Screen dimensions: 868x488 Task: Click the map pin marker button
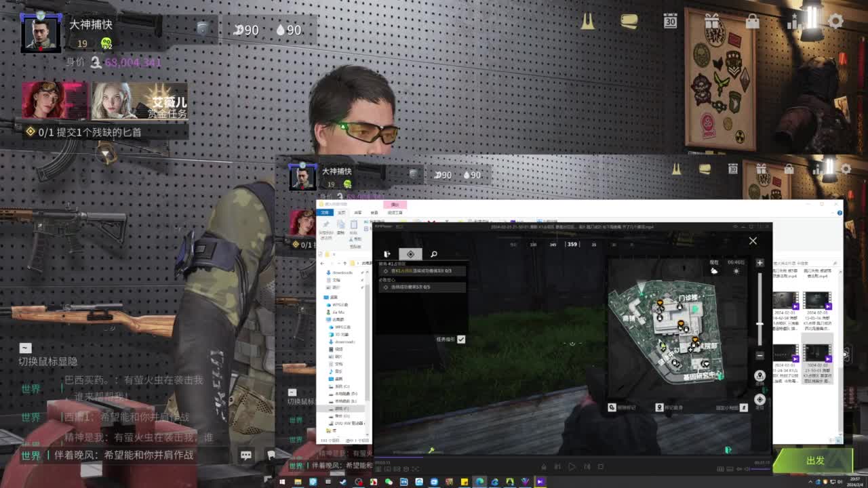[x=759, y=376]
